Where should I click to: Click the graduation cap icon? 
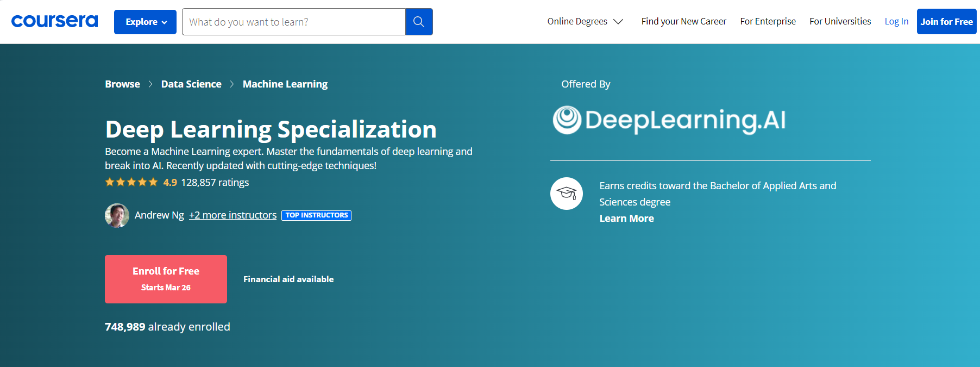coord(567,194)
